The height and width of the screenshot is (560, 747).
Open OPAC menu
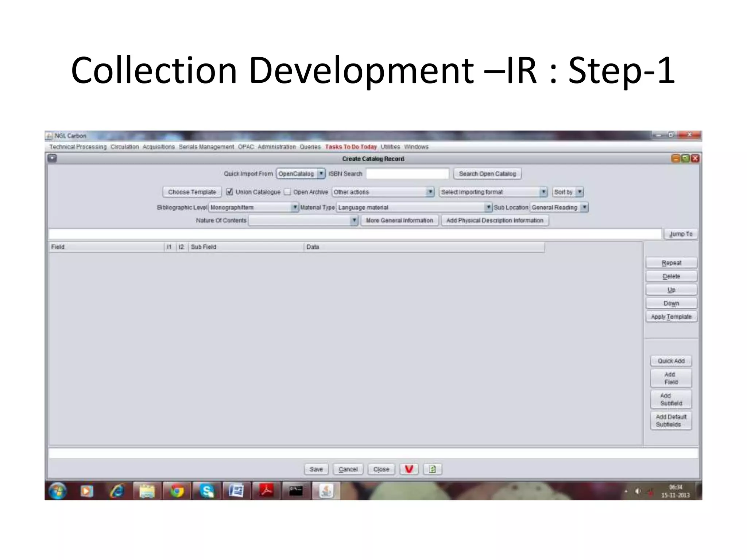tap(246, 147)
